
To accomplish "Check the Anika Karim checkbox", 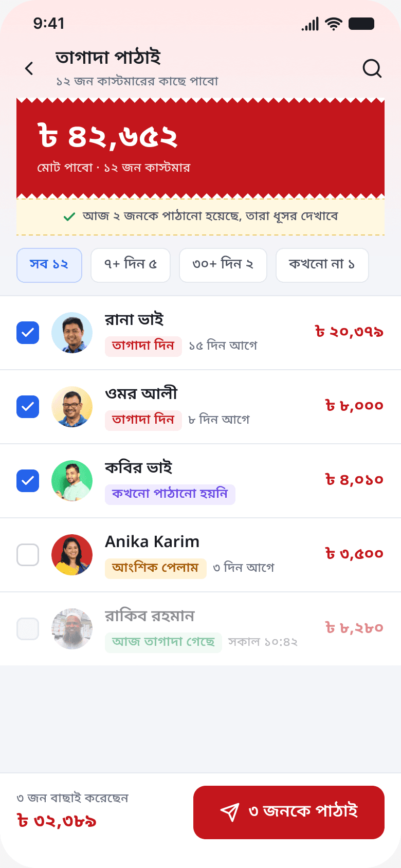I will (x=28, y=555).
